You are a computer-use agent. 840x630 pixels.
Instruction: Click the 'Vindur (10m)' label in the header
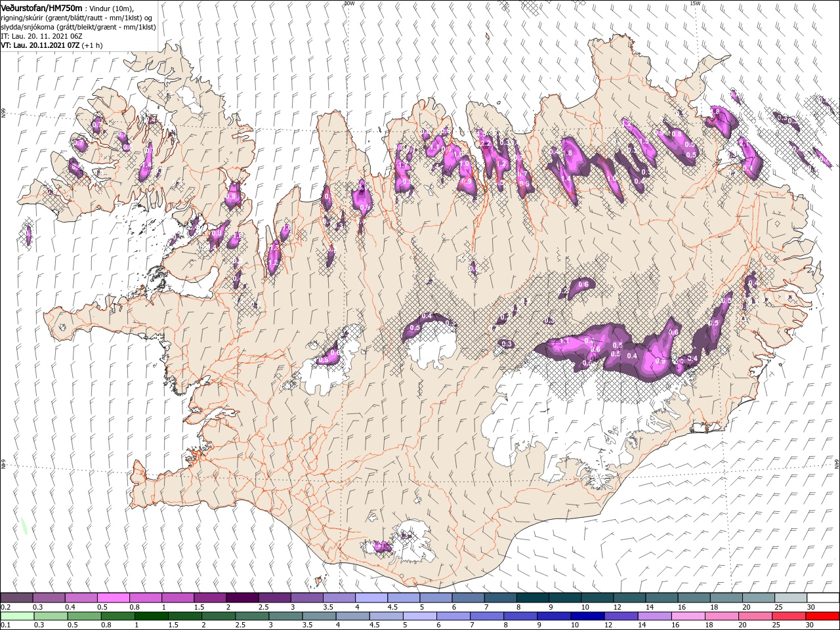tap(111, 8)
